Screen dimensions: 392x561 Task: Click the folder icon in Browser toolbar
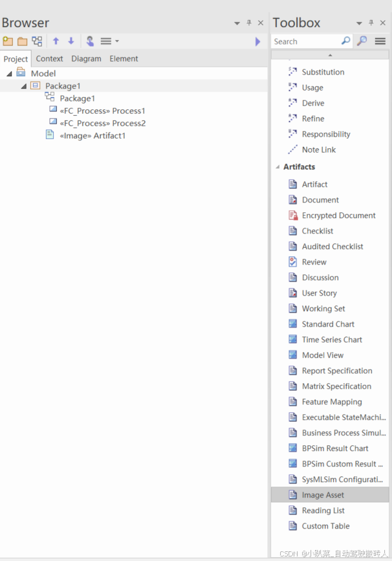(22, 41)
